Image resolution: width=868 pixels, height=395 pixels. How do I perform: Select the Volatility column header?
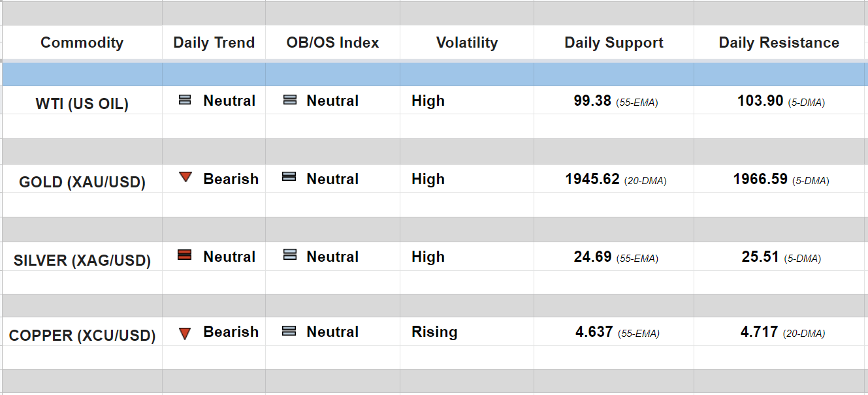466,43
